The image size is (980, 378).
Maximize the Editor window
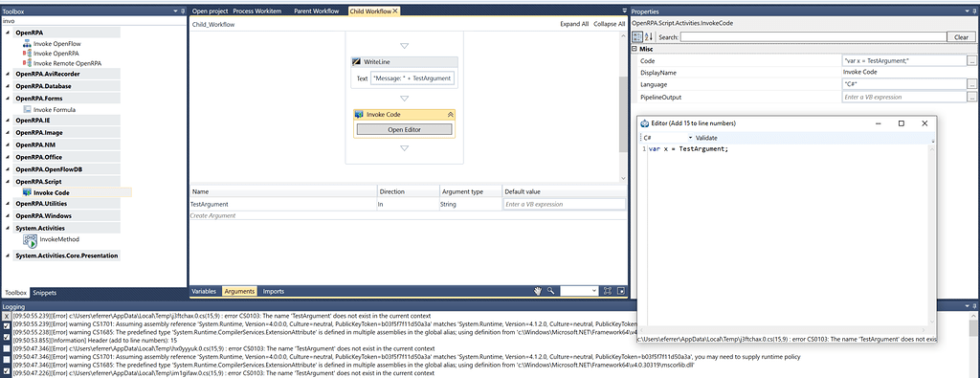902,123
